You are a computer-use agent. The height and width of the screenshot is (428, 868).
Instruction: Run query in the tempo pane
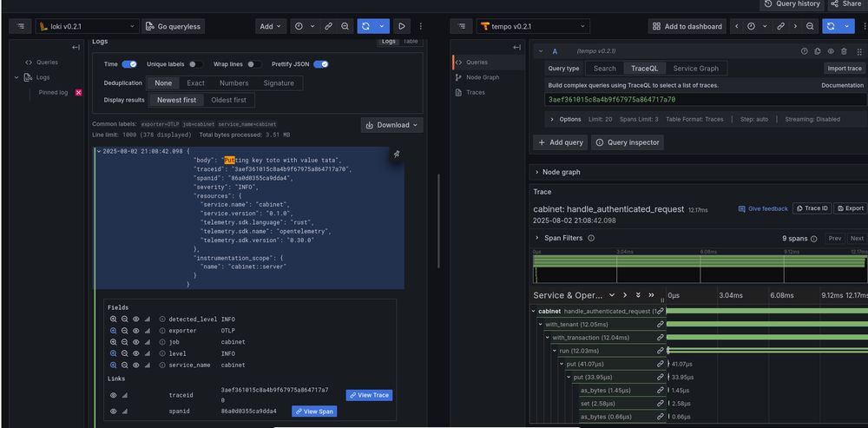831,26
